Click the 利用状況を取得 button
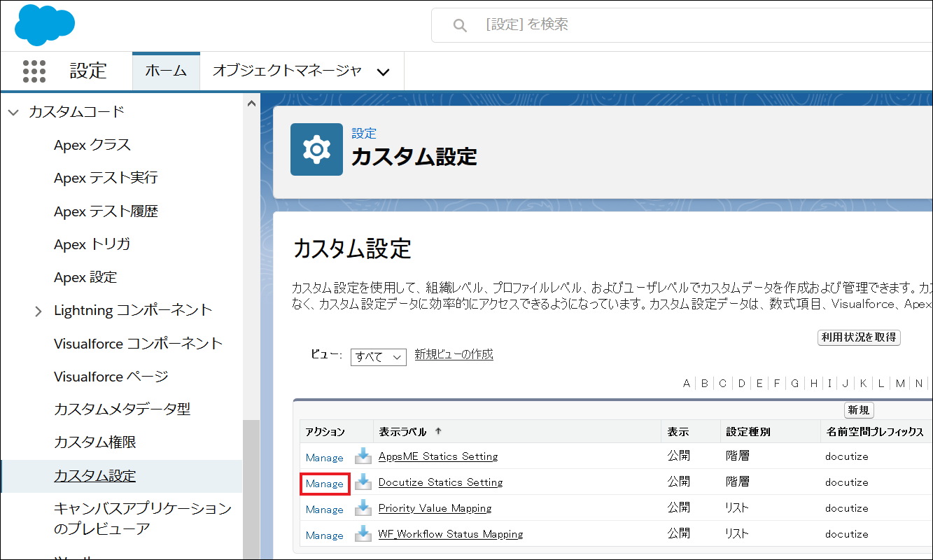Viewport: 933px width, 560px height. click(x=859, y=337)
